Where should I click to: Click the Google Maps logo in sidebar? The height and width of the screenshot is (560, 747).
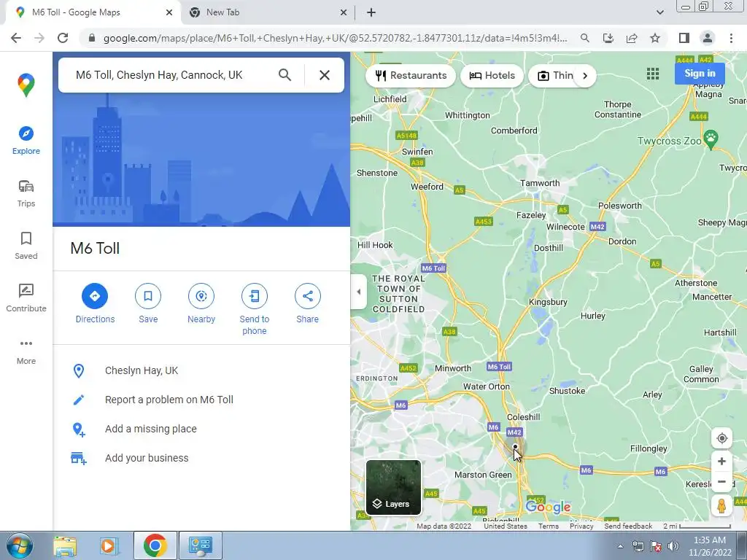pyautogui.click(x=26, y=85)
